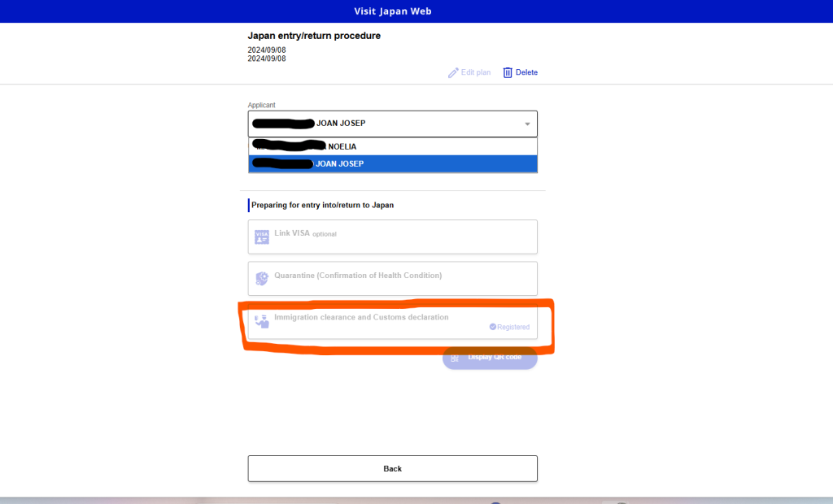Open Link VISA optional section
The image size is (833, 504).
click(x=393, y=237)
